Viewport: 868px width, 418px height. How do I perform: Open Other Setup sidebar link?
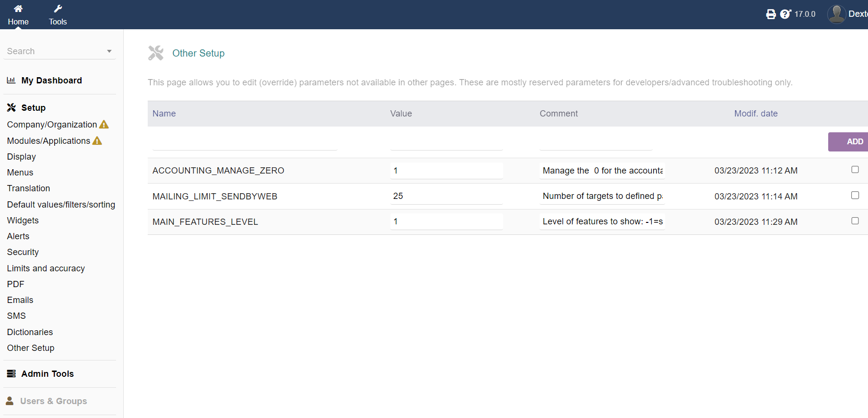click(31, 348)
